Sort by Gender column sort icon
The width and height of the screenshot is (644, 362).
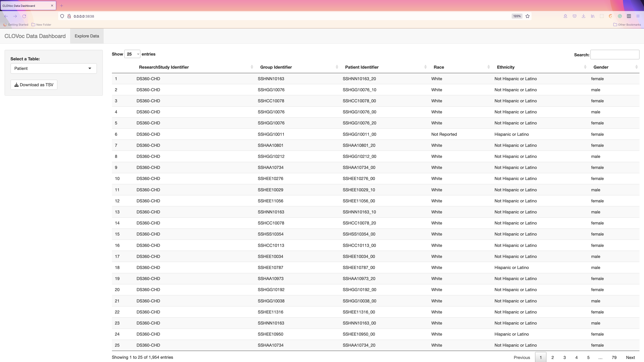[636, 67]
